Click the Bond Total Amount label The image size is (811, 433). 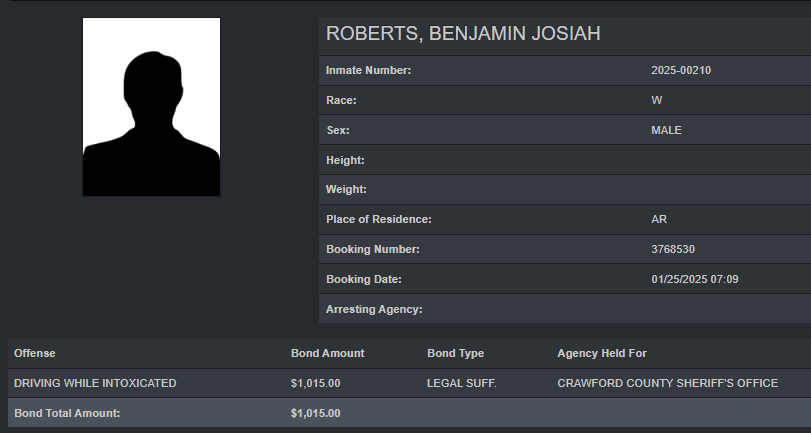[x=67, y=413]
